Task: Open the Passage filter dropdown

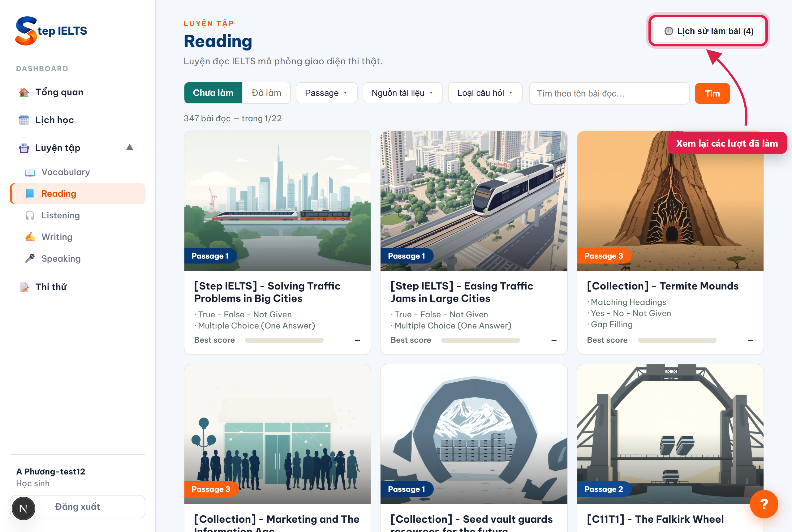Action: tap(326, 93)
